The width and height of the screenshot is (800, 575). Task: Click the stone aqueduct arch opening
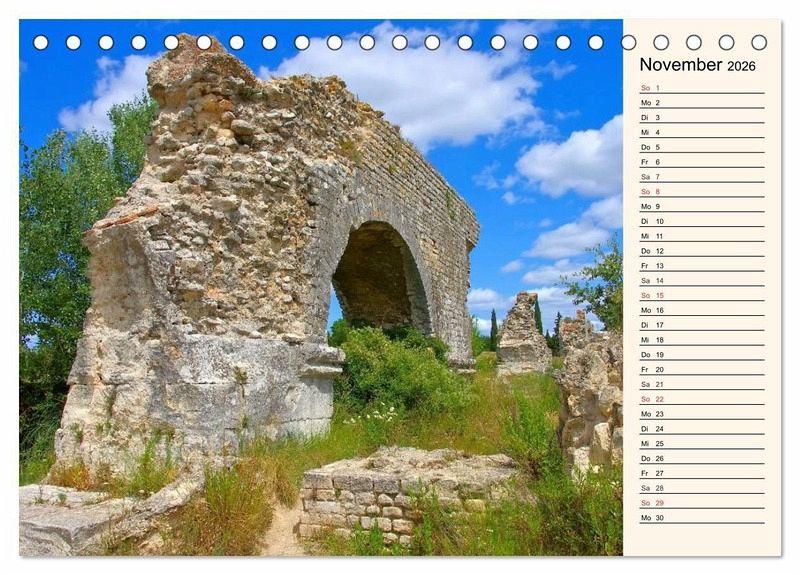coord(378,280)
